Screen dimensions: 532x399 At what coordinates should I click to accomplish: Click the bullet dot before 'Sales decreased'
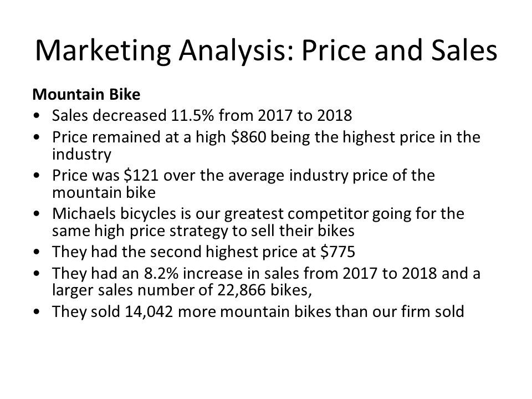pyautogui.click(x=37, y=116)
